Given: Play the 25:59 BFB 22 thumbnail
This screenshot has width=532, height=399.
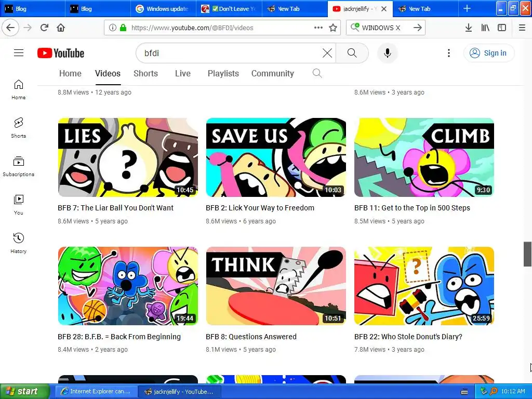Looking at the screenshot, I should pyautogui.click(x=424, y=286).
